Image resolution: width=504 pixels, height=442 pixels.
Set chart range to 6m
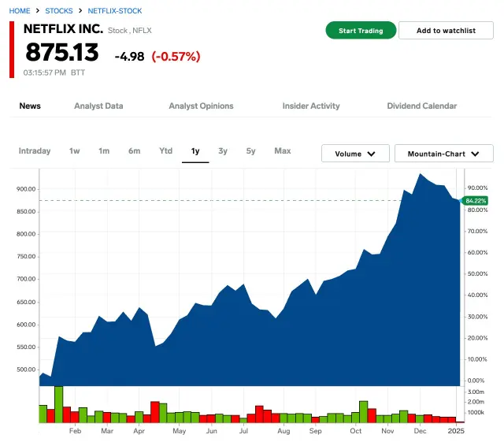pos(135,151)
